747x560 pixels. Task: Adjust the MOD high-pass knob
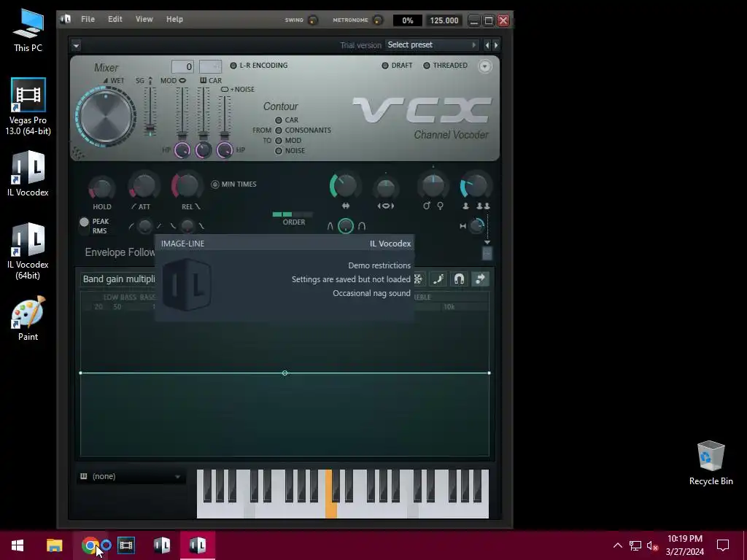click(182, 150)
